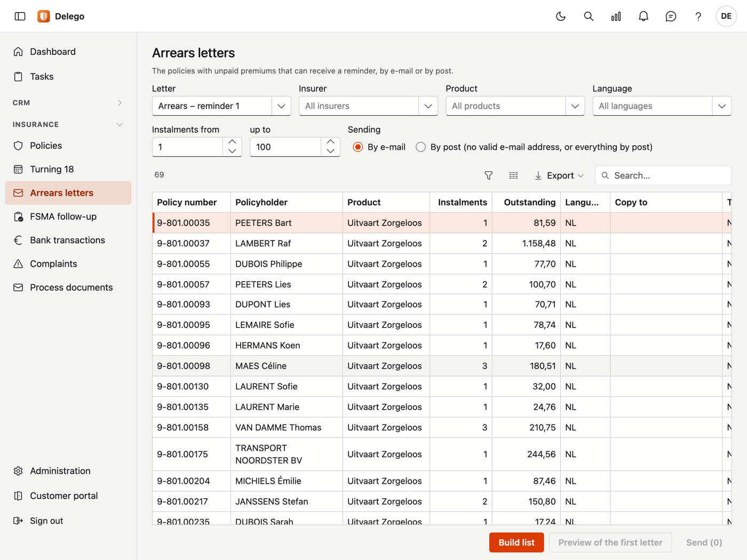Select policy row 9-801.00037

(442, 243)
